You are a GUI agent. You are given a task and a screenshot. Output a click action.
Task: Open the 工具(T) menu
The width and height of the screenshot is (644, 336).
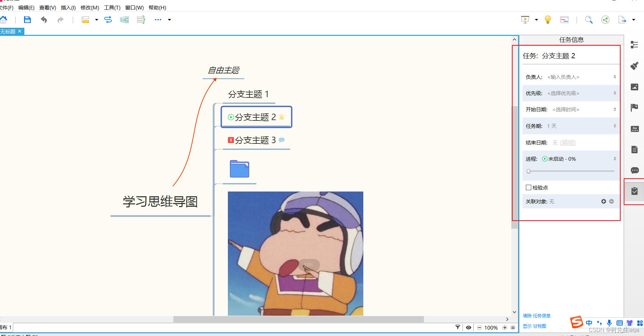coord(112,7)
